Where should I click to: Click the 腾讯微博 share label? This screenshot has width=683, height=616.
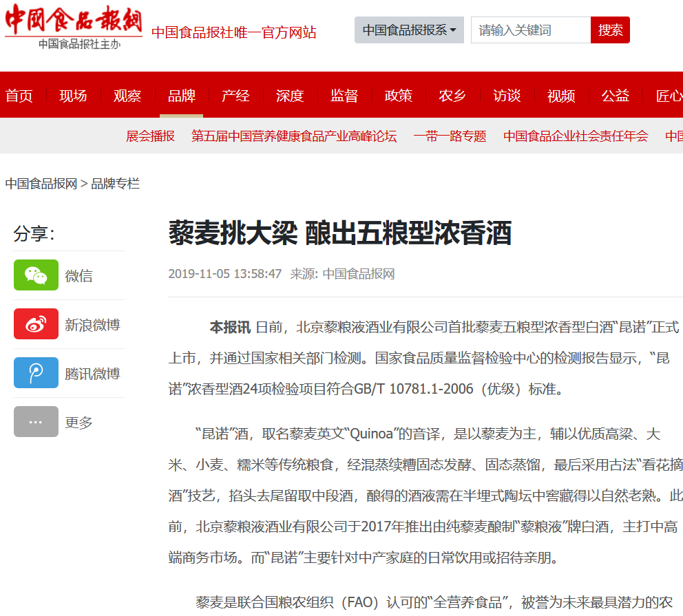point(92,373)
